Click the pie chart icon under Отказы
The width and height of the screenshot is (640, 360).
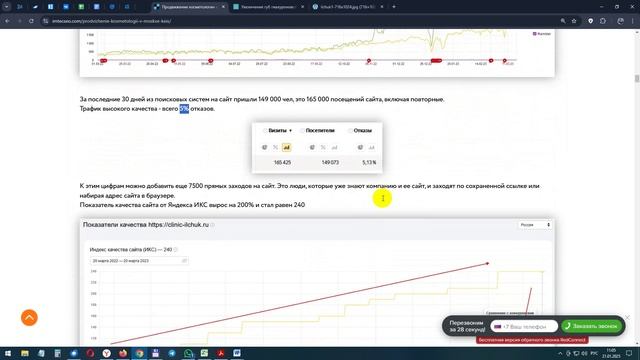click(x=360, y=147)
